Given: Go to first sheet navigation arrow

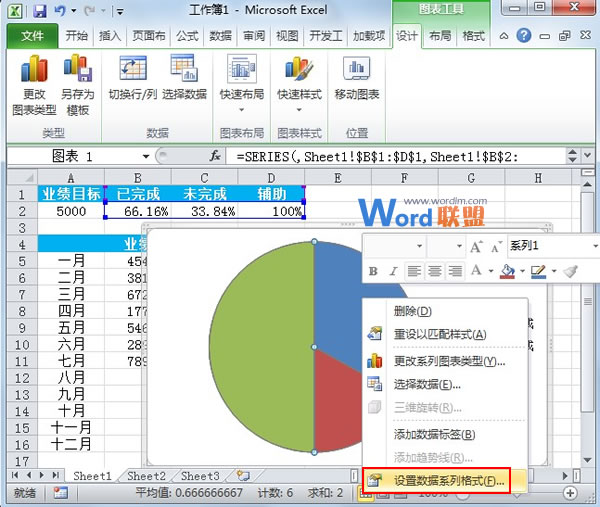Looking at the screenshot, I should pyautogui.click(x=15, y=475).
